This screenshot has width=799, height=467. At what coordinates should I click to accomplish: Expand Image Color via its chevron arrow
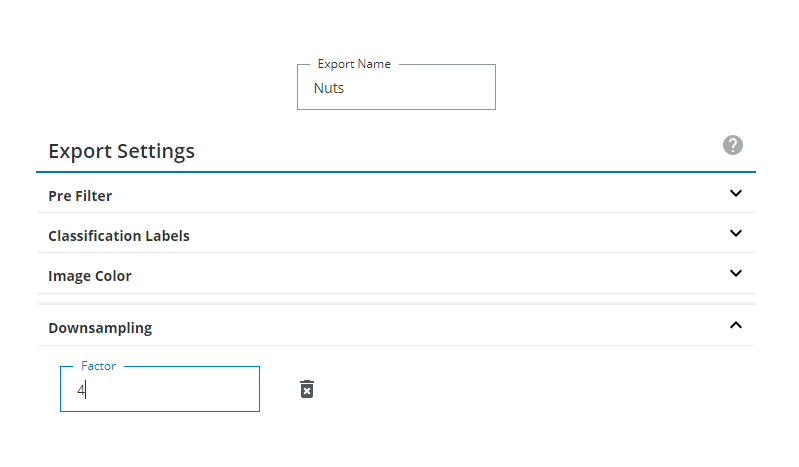coord(736,273)
